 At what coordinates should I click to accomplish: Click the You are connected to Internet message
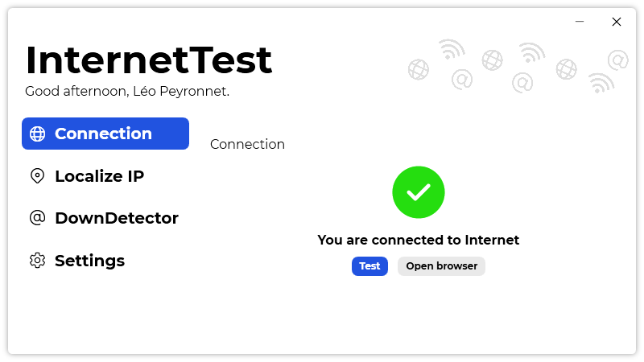point(418,240)
